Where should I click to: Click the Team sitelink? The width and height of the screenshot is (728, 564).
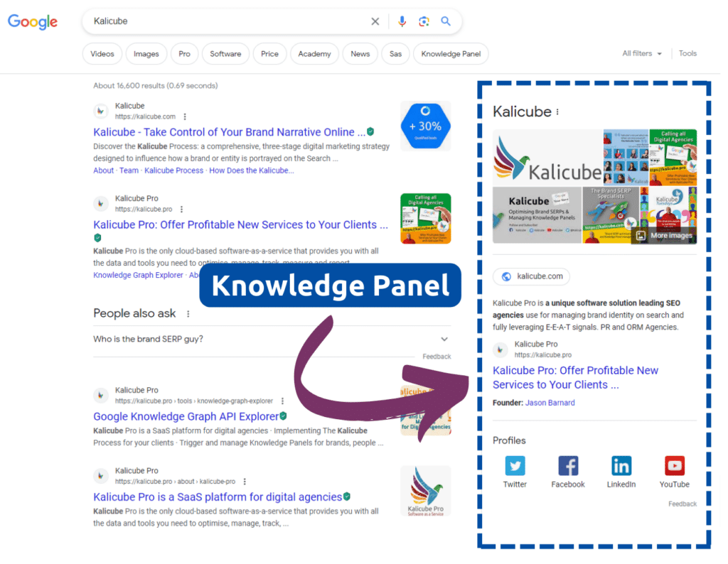coord(129,170)
